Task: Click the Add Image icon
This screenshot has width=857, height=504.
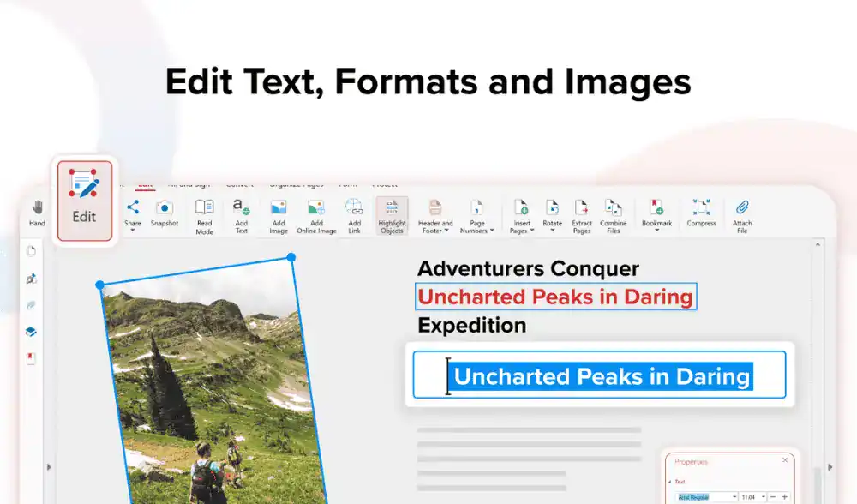Action: pos(279,216)
